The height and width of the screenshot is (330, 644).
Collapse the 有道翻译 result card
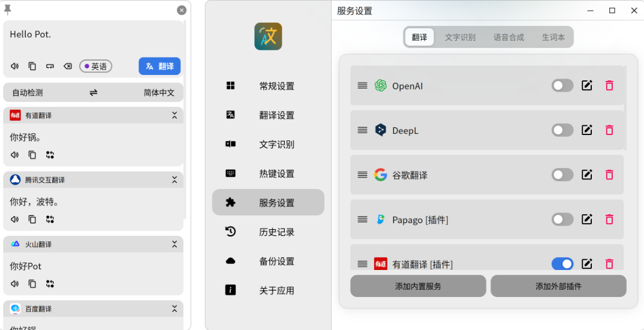pyautogui.click(x=174, y=115)
